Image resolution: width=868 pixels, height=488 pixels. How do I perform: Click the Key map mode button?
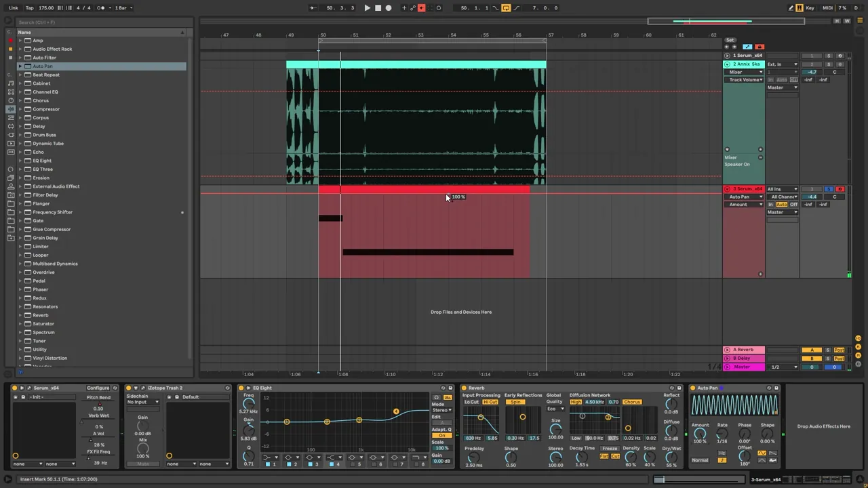810,8
